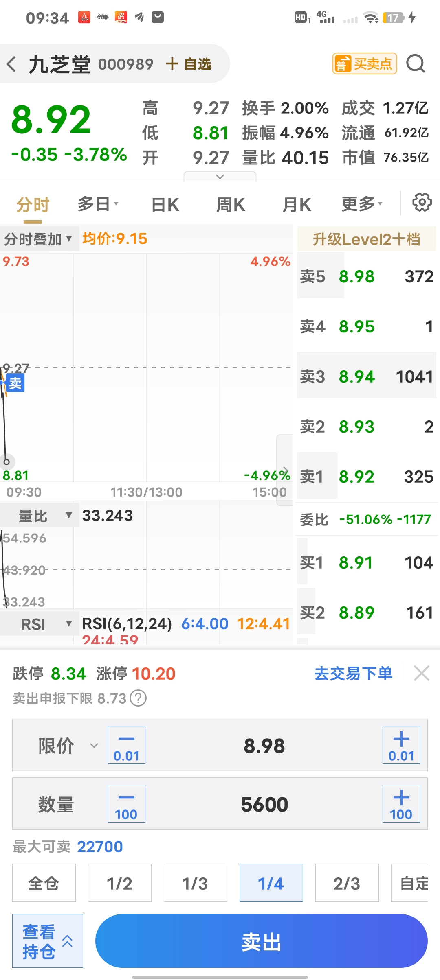440x980 pixels.
Task: Collapse order book using the side arrow handle
Action: coord(285,470)
